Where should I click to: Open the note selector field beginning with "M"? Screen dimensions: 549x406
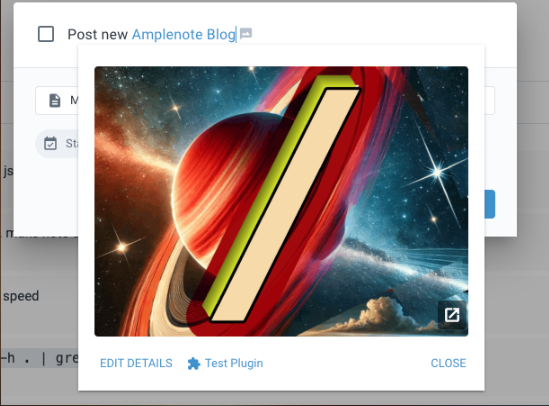(57, 100)
